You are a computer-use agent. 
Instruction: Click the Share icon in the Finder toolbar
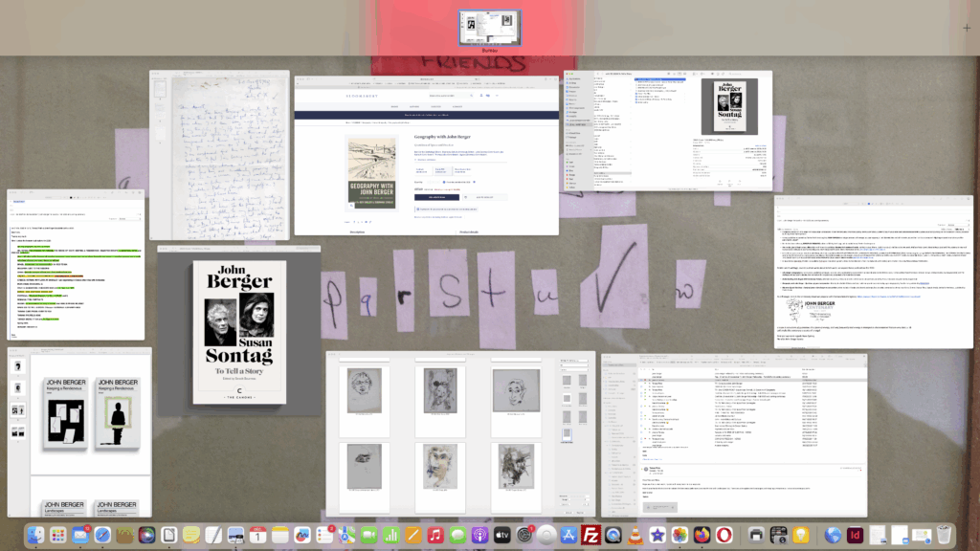coord(712,74)
